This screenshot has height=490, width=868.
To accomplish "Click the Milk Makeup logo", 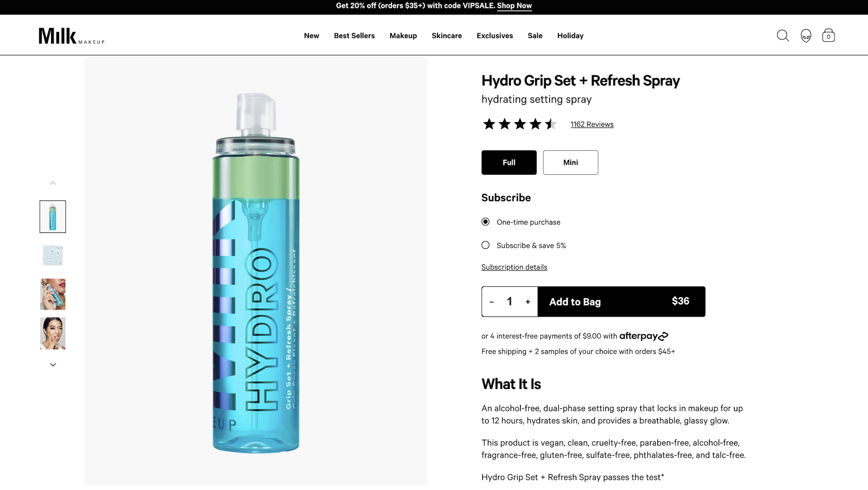I will [71, 36].
